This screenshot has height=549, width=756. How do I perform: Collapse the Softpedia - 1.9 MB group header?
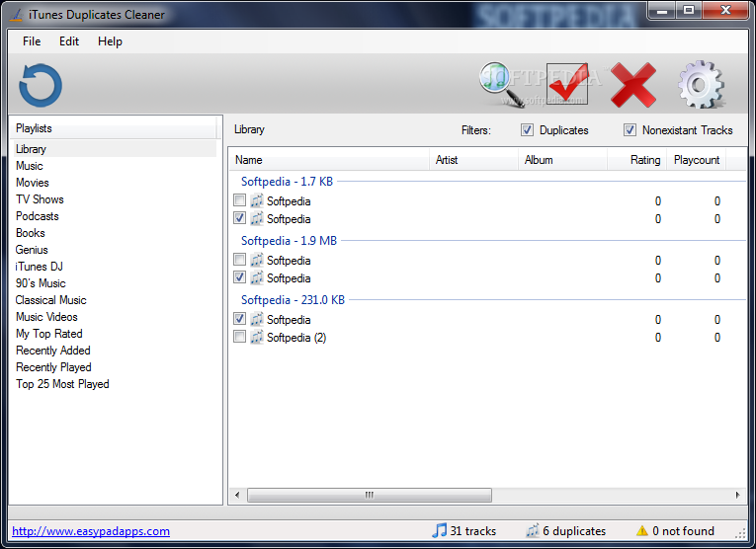point(289,241)
